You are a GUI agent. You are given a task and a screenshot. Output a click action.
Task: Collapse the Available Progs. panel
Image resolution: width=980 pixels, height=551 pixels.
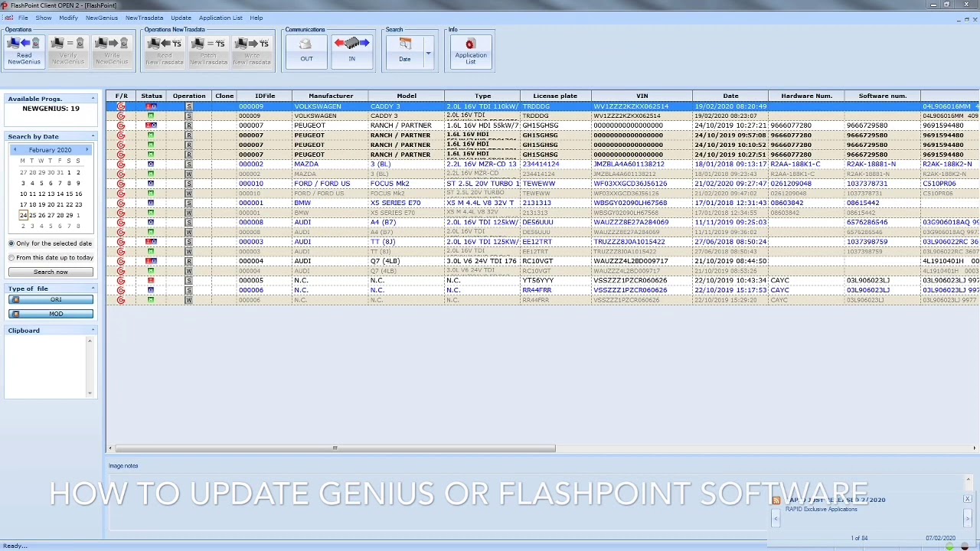(93, 99)
